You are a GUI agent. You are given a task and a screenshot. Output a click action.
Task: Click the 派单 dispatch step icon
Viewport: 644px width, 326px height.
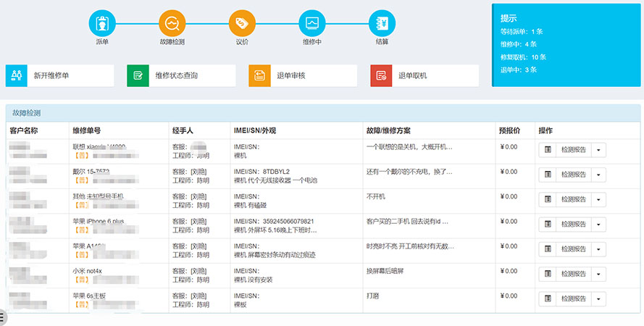coord(102,23)
